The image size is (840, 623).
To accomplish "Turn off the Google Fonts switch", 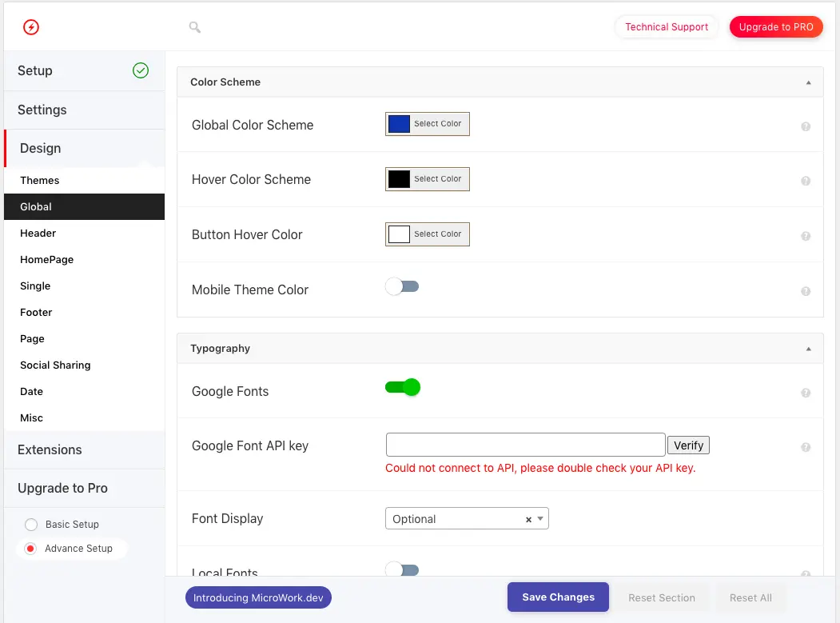I will click(402, 388).
